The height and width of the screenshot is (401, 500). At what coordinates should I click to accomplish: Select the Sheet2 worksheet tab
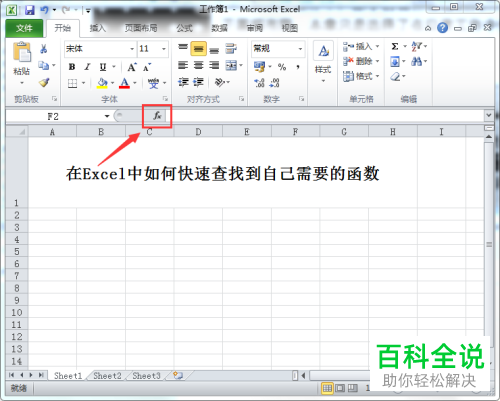coord(107,376)
